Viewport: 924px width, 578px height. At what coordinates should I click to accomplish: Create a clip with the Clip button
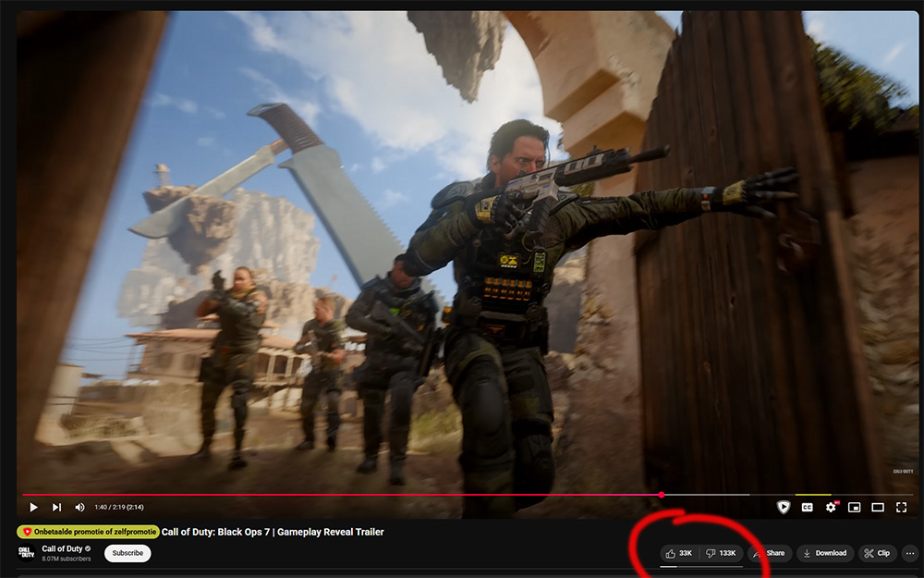point(877,553)
